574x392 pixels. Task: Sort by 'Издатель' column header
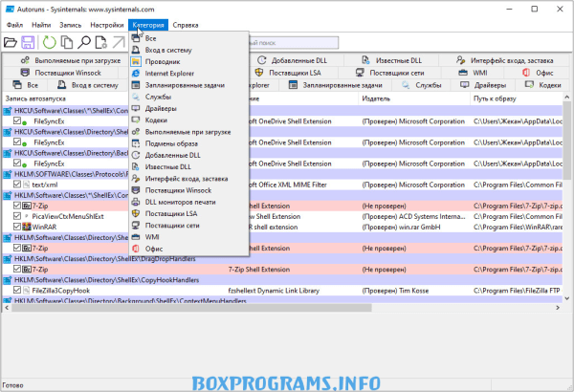(413, 98)
